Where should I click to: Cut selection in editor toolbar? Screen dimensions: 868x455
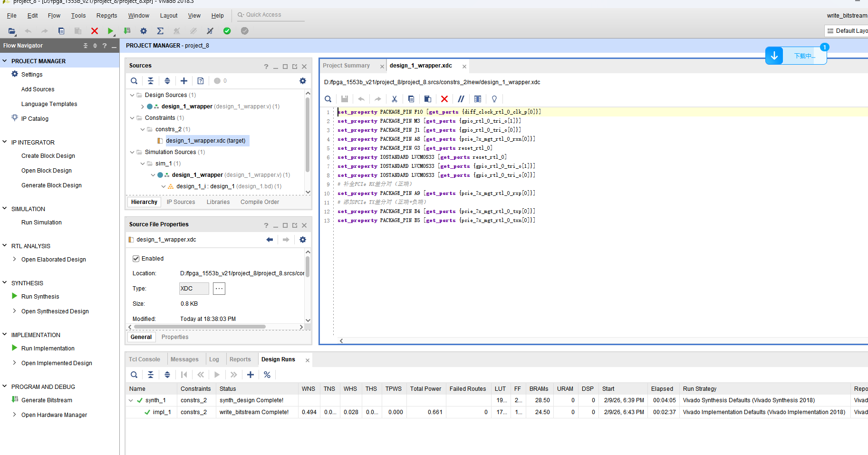pyautogui.click(x=395, y=99)
